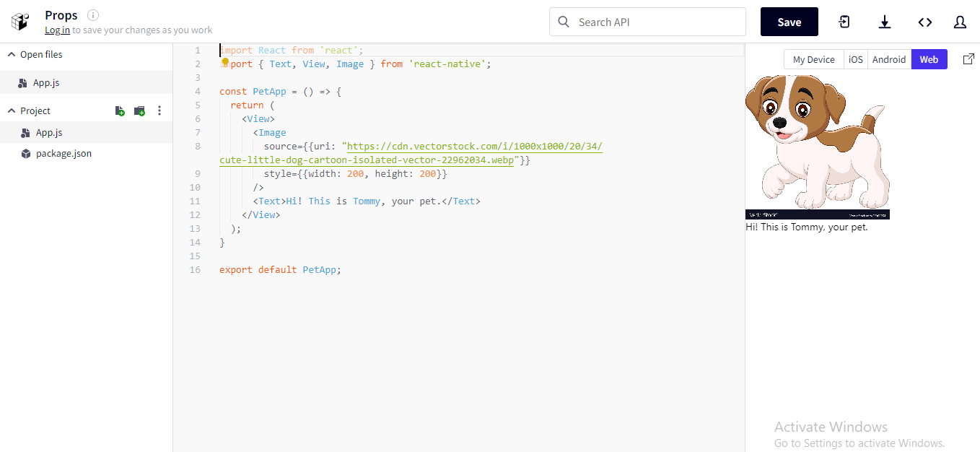Screen dimensions: 980x452
Task: Click the puppy image in the preview
Action: [x=818, y=147]
